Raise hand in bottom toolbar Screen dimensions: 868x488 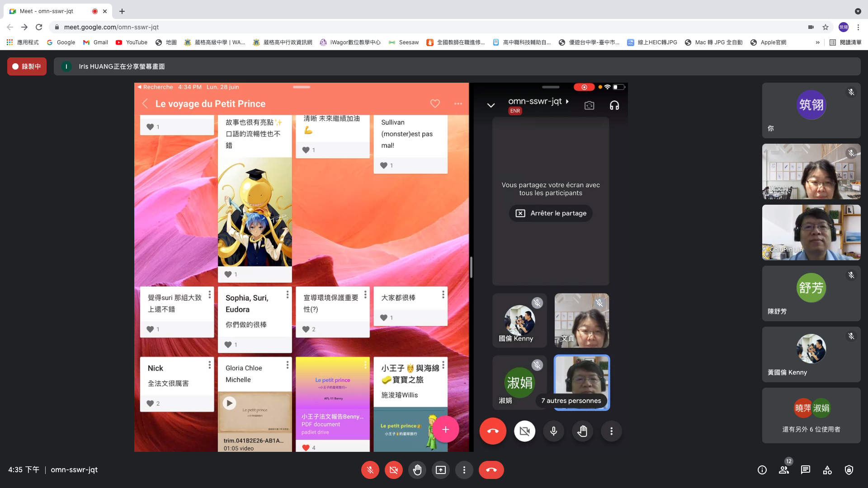tap(417, 470)
